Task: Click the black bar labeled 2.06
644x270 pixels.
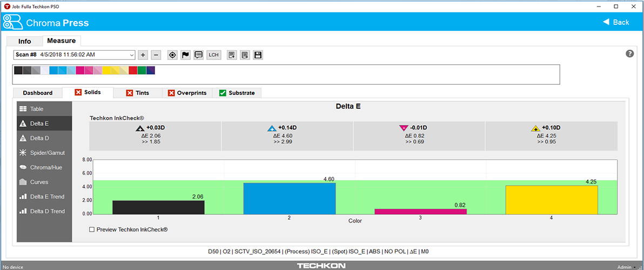Action: click(158, 207)
